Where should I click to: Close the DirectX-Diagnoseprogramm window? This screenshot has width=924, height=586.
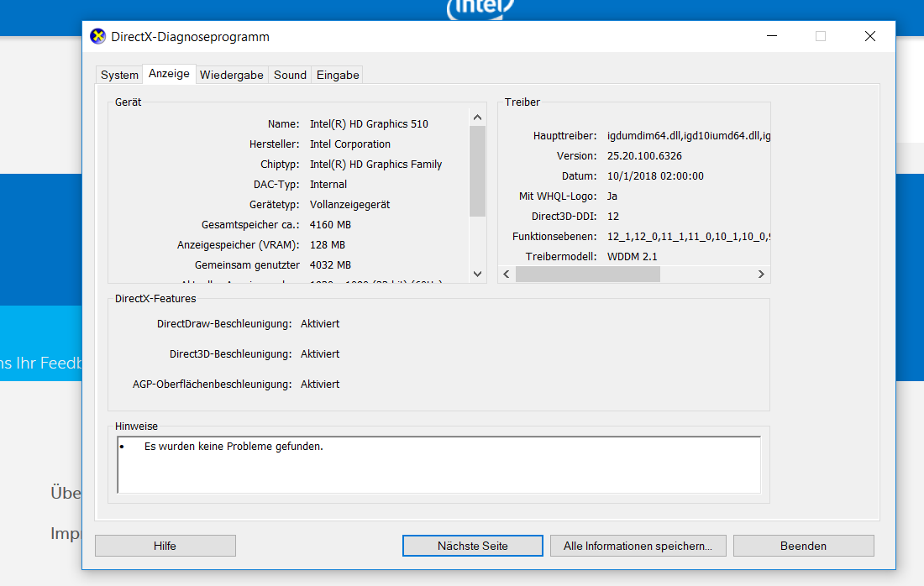pyautogui.click(x=870, y=36)
